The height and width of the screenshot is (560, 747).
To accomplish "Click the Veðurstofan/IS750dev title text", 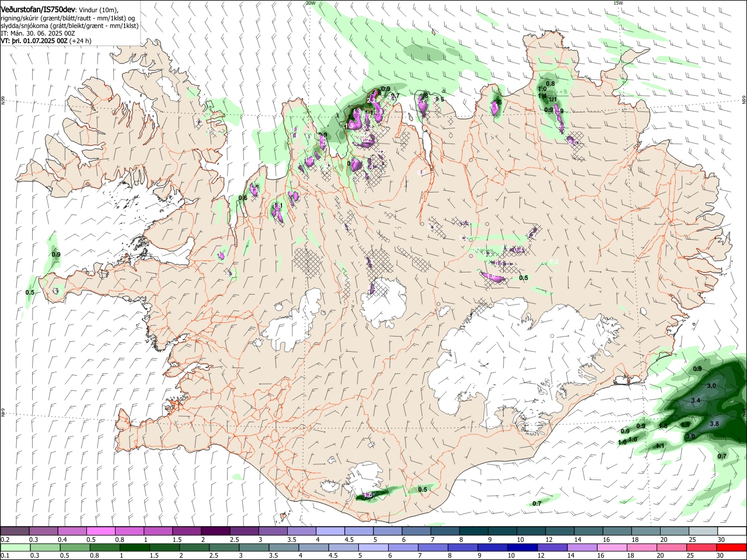I will pyautogui.click(x=39, y=10).
